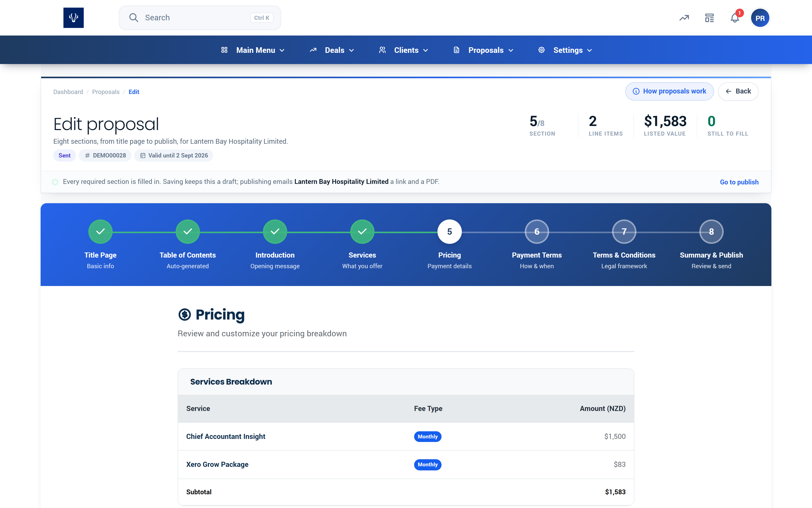This screenshot has height=508, width=812.
Task: Click Monthly badge for Chief Accountant Insight
Action: 428,436
